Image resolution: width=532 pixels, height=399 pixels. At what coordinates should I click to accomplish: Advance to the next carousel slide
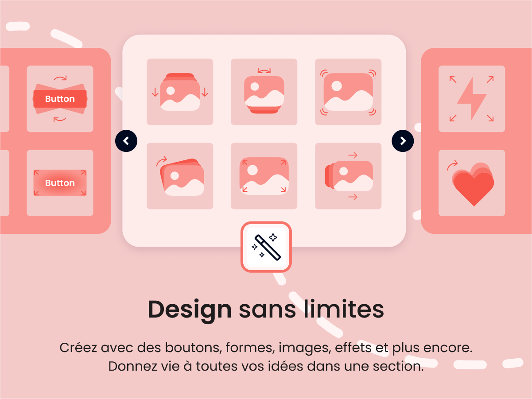tap(403, 141)
